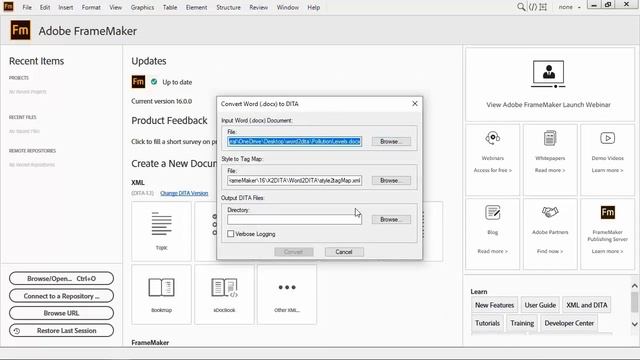Click Learn more under Demo Videos
Screen dimensions: 640x360
coord(607,170)
